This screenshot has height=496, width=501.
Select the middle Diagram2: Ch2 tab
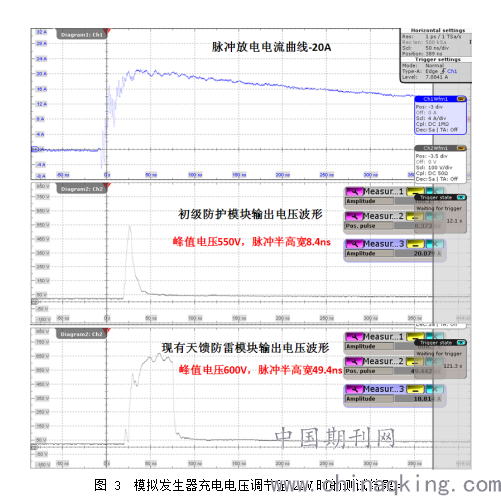(82, 189)
